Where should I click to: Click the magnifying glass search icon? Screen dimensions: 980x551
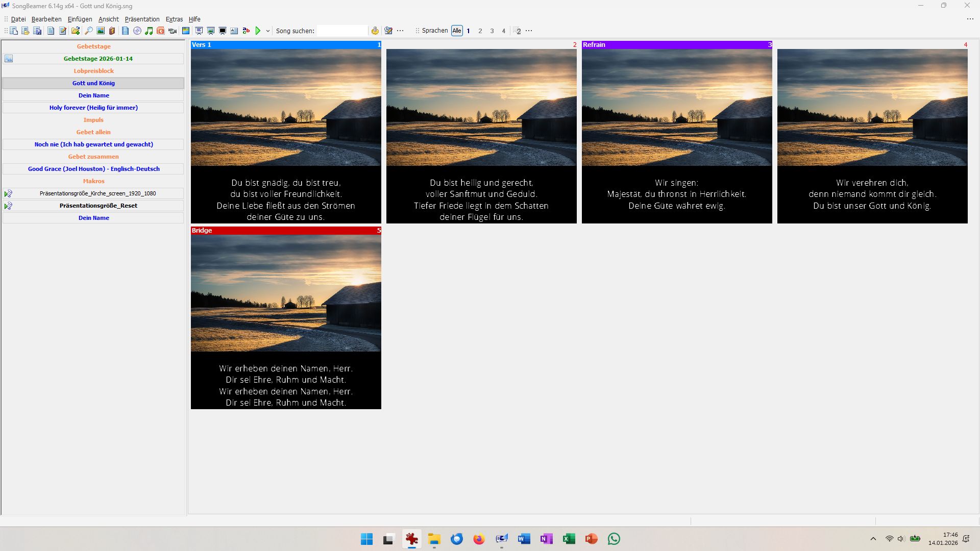[88, 31]
